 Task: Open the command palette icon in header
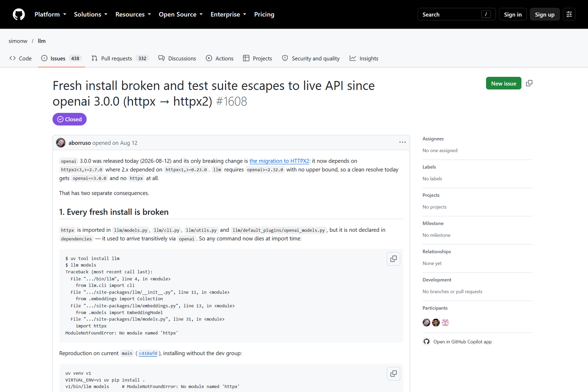click(569, 14)
